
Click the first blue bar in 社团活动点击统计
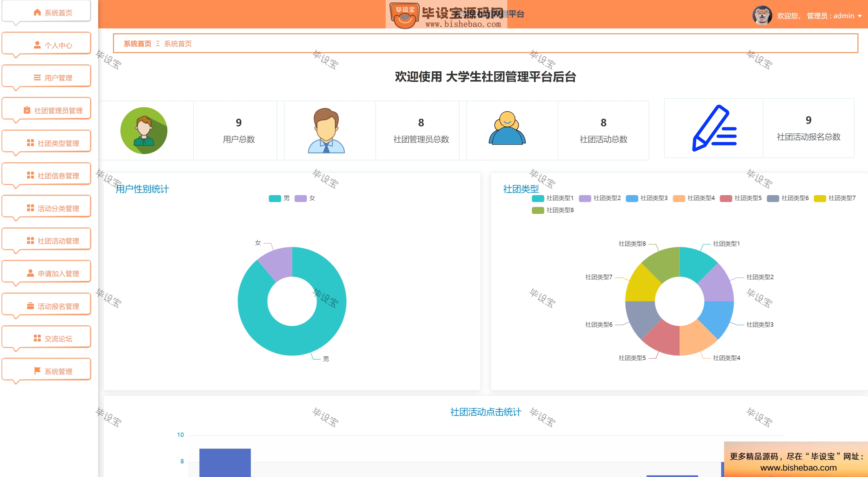coord(225,462)
